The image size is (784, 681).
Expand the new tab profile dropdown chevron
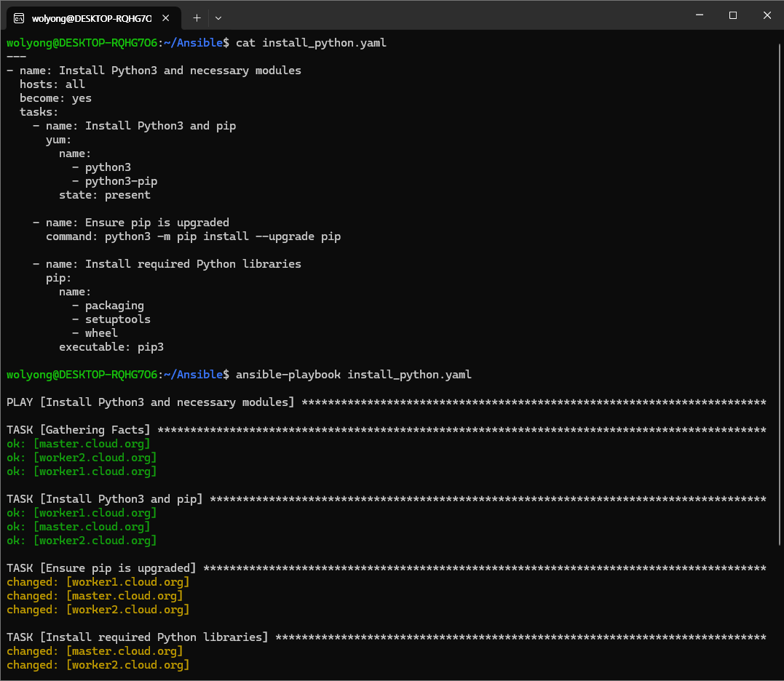click(218, 17)
